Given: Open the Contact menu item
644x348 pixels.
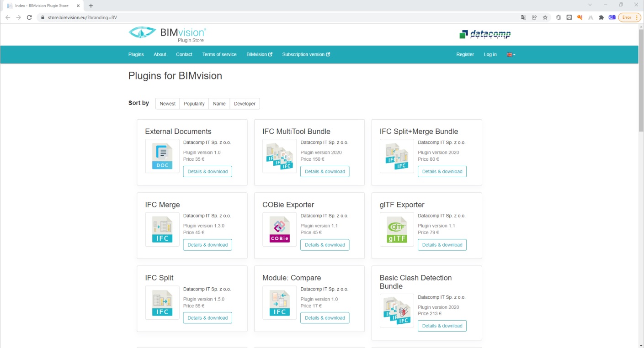Looking at the screenshot, I should click(184, 54).
